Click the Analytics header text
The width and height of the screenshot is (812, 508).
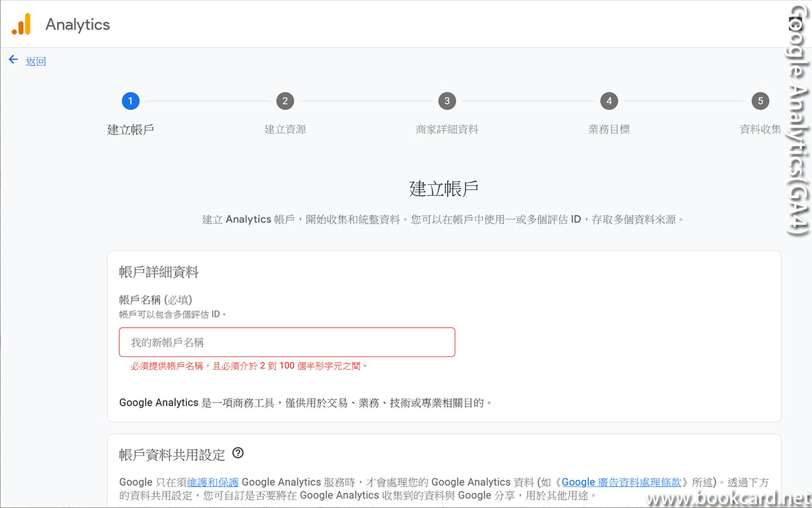(77, 24)
